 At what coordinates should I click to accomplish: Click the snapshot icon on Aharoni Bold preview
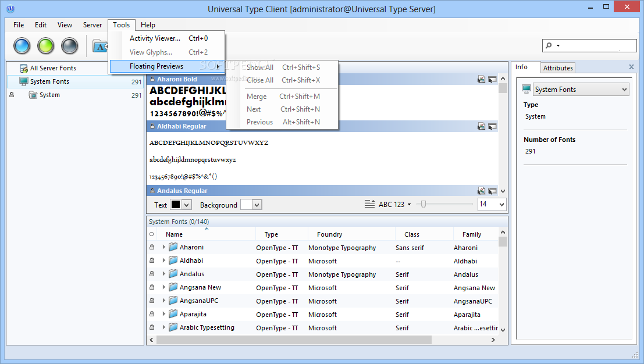point(481,79)
